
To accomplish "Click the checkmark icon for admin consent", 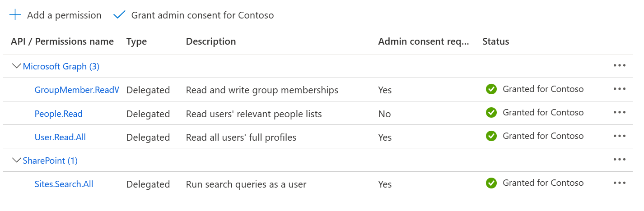I will (119, 15).
